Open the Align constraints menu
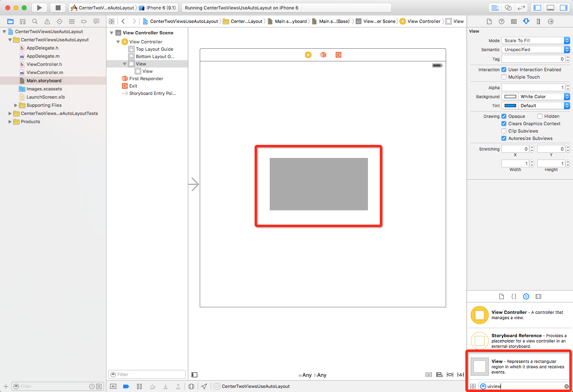Screen dimensions: 573x392 click(x=439, y=375)
